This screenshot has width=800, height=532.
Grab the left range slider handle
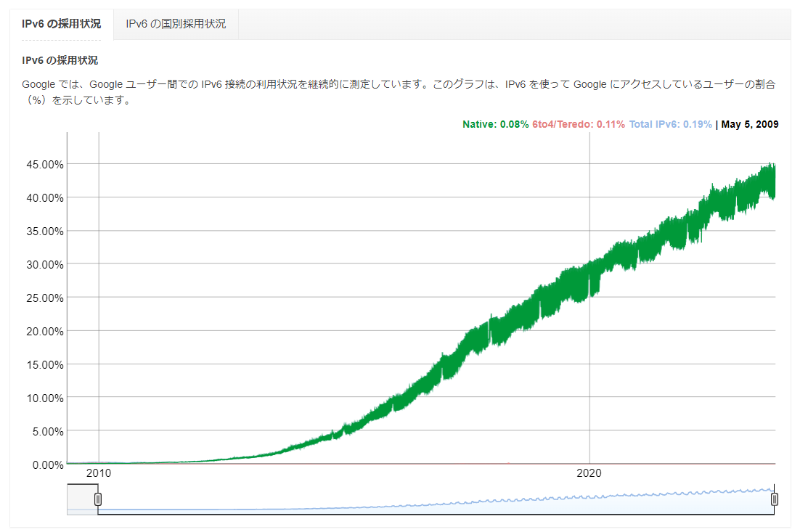[x=98, y=499]
